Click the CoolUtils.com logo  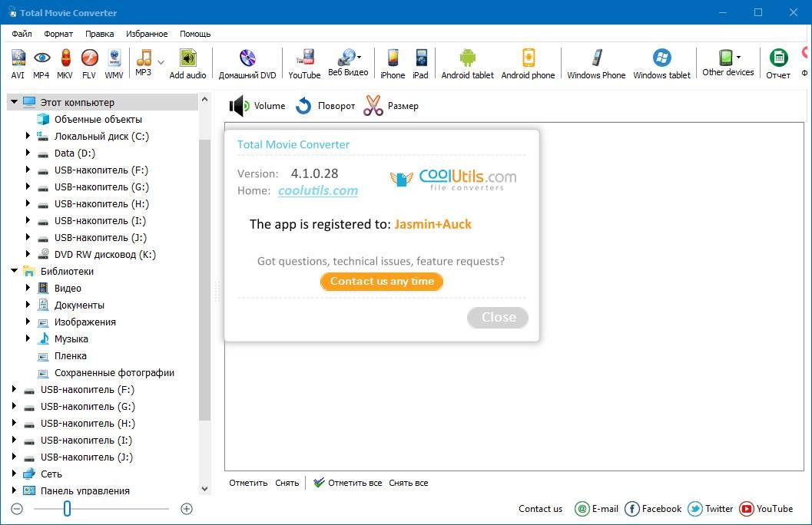(453, 179)
